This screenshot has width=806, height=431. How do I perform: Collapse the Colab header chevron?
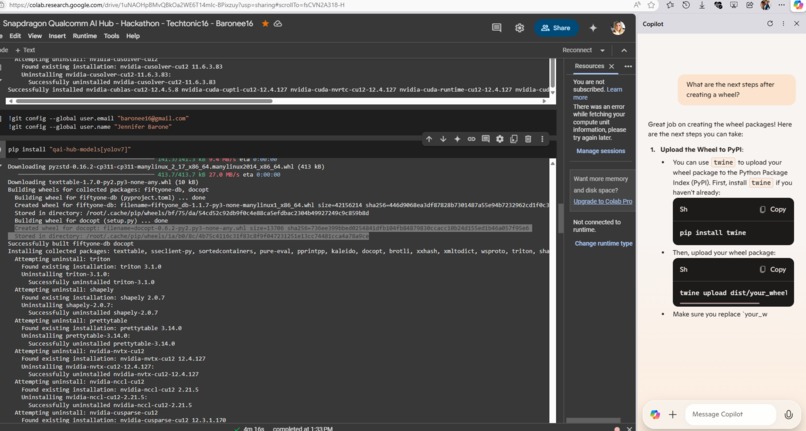pos(624,50)
